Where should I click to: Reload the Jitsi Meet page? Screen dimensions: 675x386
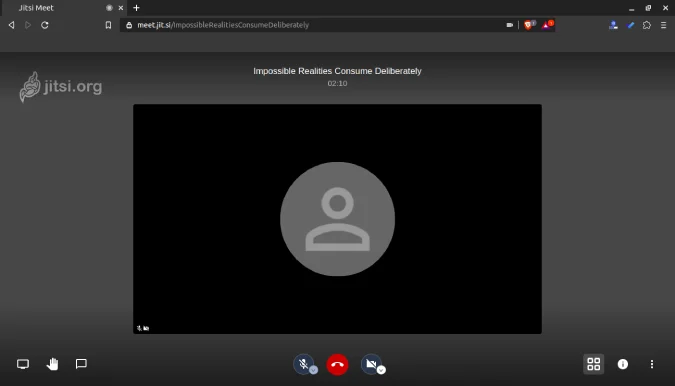tap(45, 25)
